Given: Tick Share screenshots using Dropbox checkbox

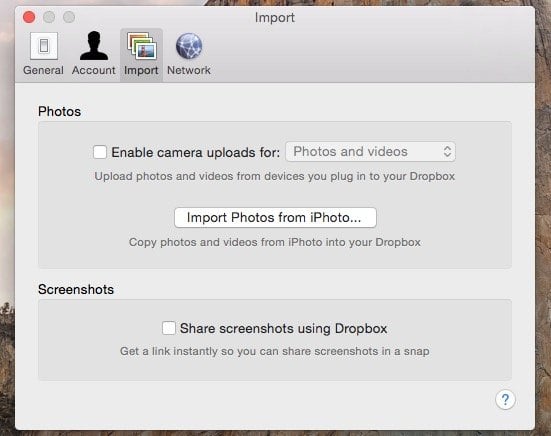Looking at the screenshot, I should coord(169,328).
